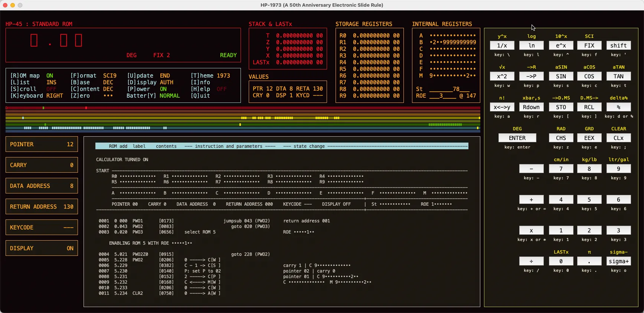644x313 pixels.
Task: Click the x^2 square key
Action: point(502,76)
